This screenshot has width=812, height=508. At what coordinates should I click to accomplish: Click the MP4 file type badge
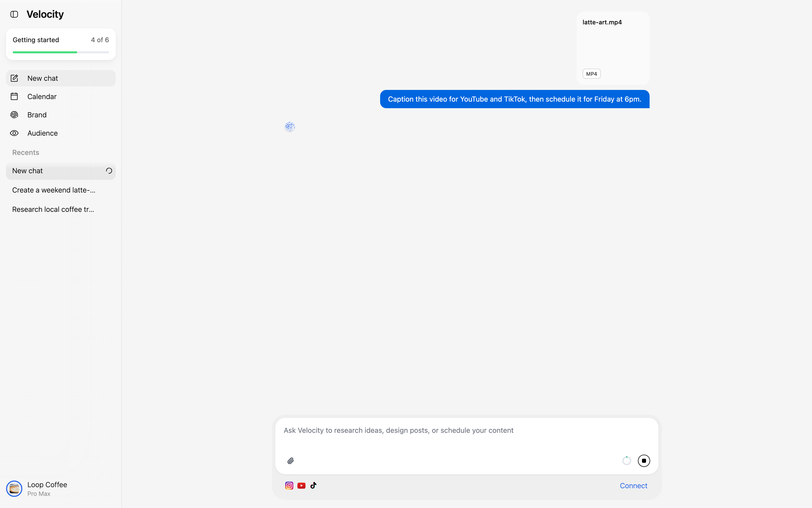(591, 74)
